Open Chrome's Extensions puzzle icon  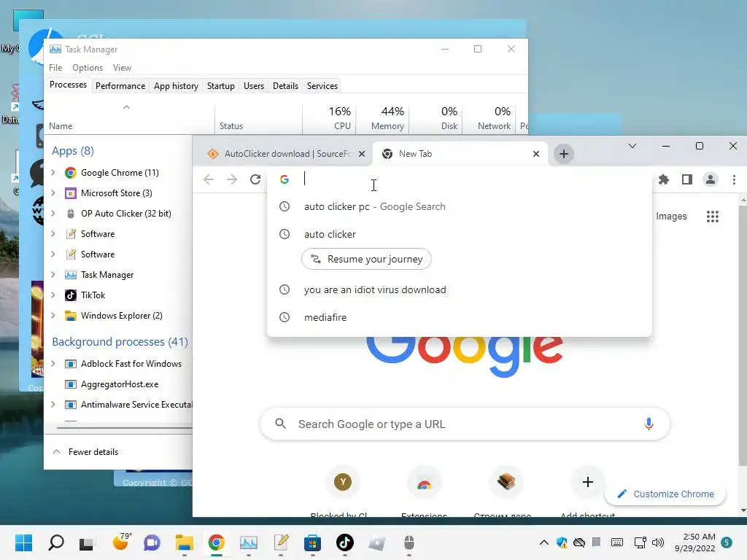664,179
